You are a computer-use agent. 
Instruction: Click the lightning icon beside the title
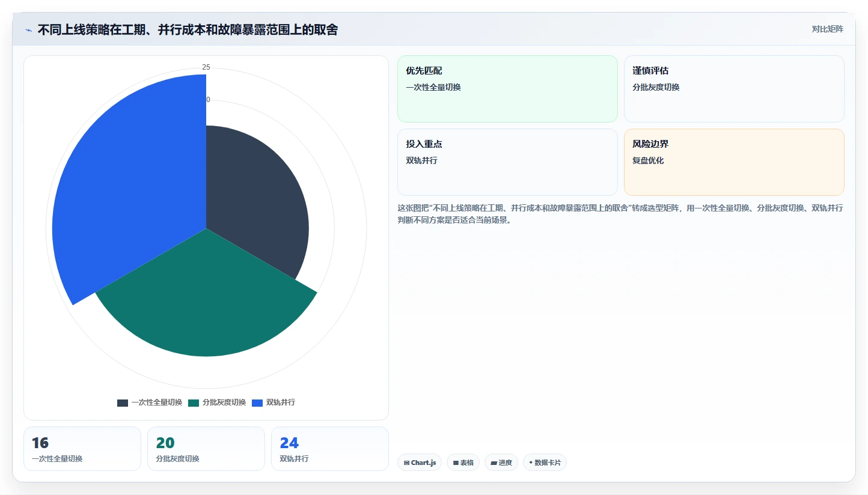click(x=29, y=29)
